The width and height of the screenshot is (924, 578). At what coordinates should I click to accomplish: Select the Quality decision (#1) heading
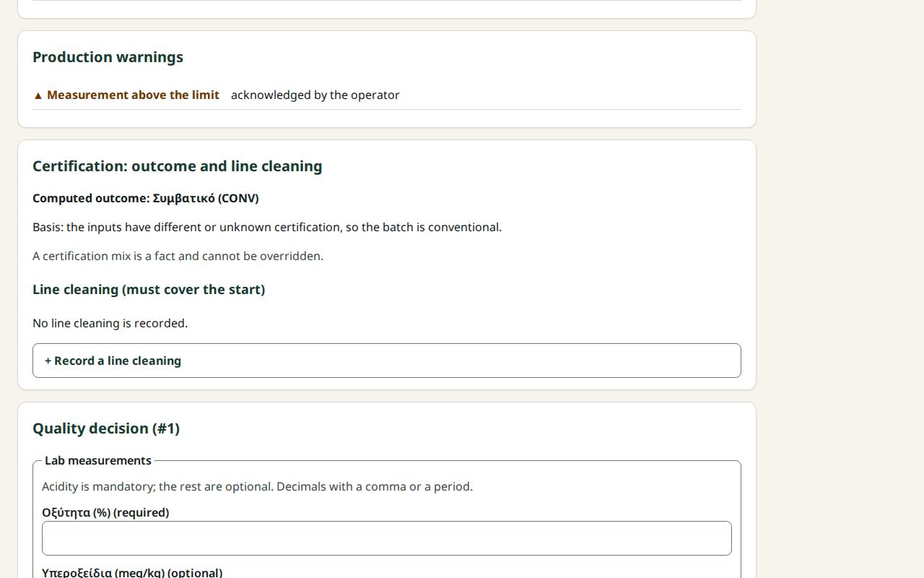(x=106, y=428)
